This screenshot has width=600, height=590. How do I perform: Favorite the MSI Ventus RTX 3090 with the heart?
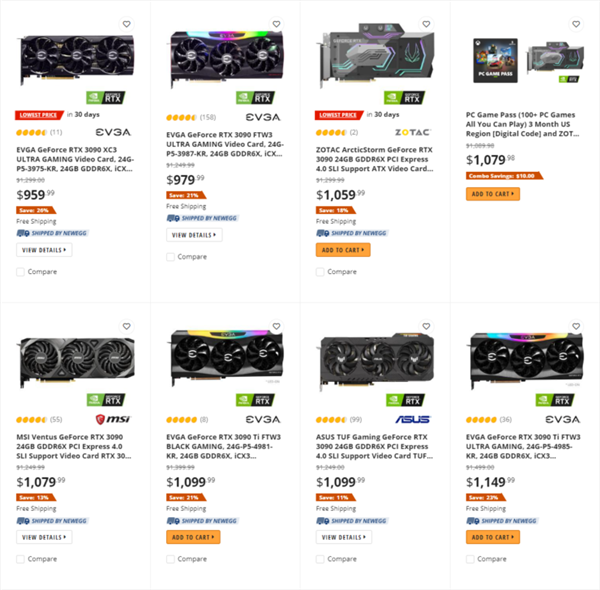pos(126,326)
